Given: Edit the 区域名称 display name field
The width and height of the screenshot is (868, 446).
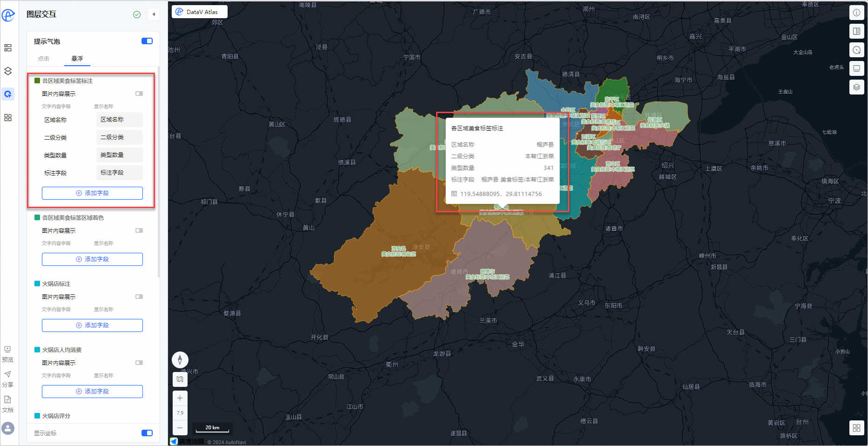Looking at the screenshot, I should click(120, 120).
